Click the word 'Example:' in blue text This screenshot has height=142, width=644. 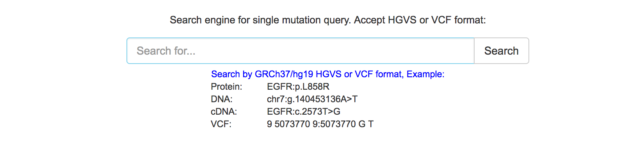point(425,74)
